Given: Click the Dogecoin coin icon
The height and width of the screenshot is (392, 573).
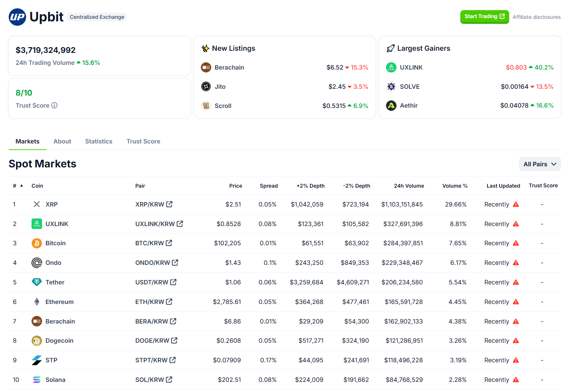Looking at the screenshot, I should coord(37,341).
